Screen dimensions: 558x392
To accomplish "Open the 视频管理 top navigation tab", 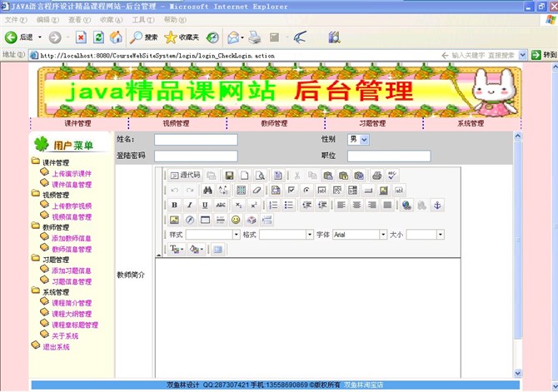I will 177,123.
